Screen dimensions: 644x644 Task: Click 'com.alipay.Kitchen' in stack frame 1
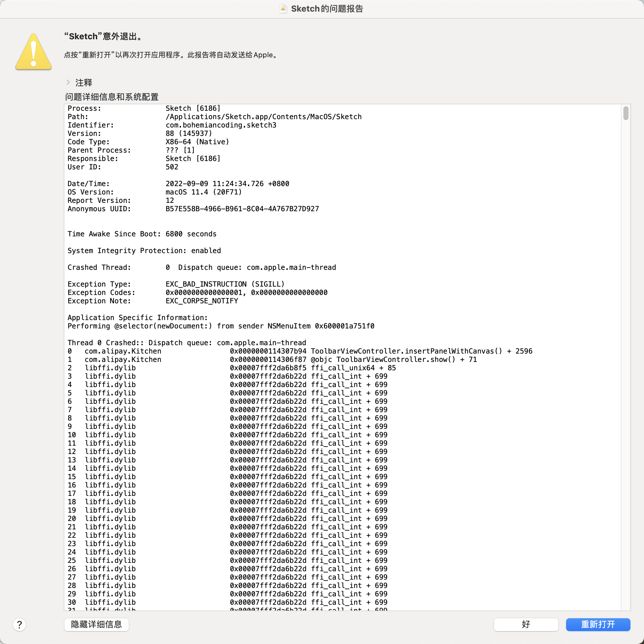coord(123,359)
